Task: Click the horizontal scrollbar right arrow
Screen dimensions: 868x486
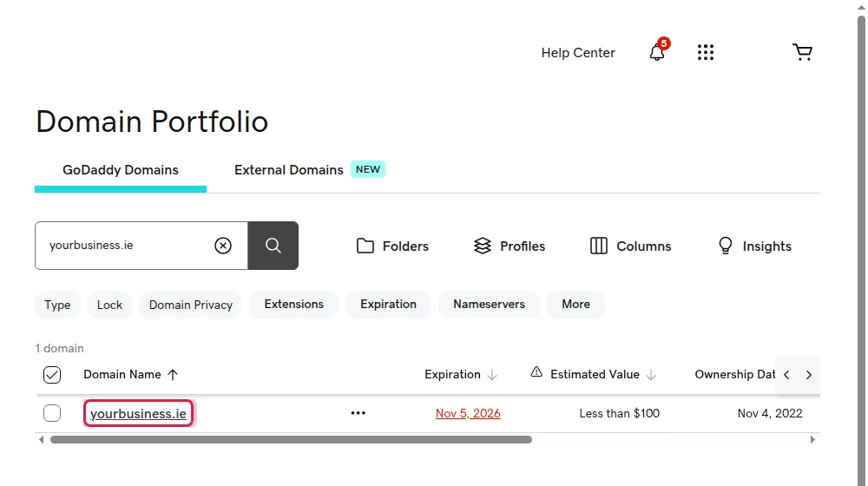Action: pos(812,439)
